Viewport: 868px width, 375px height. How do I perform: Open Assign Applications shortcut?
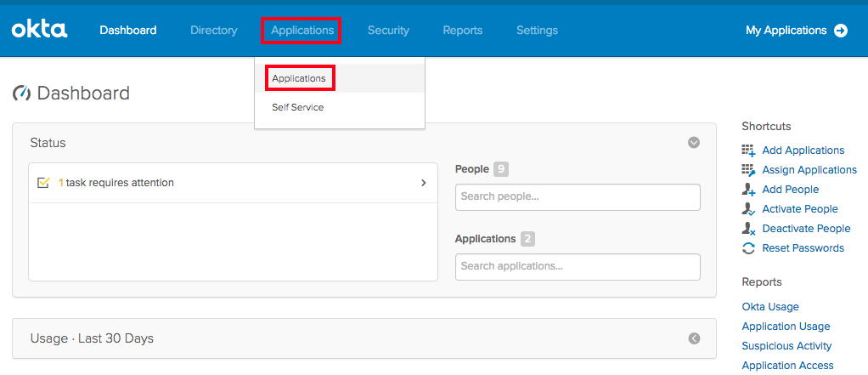pyautogui.click(x=809, y=170)
